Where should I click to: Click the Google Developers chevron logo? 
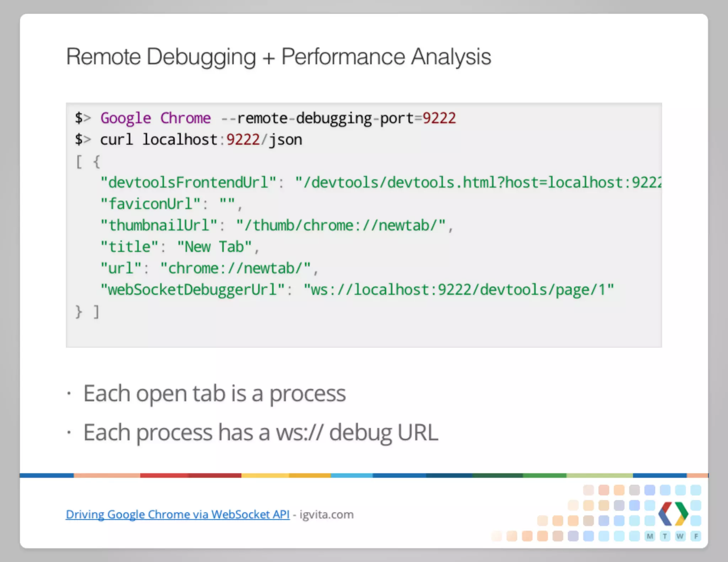[673, 513]
